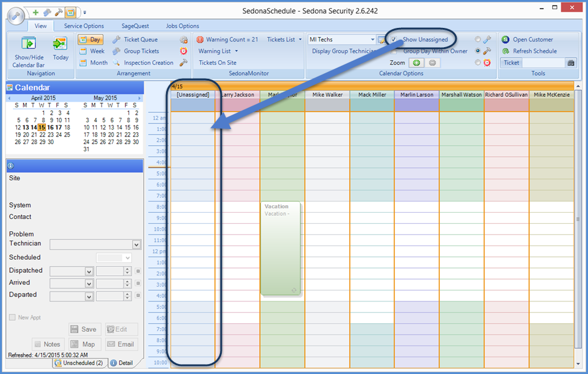Click the hammer icon in quick access toolbar

click(x=58, y=12)
